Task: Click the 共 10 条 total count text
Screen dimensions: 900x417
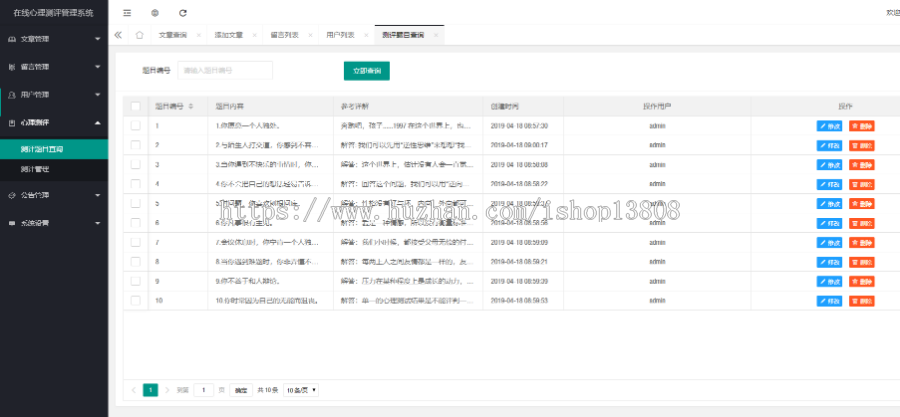Action: coord(267,390)
